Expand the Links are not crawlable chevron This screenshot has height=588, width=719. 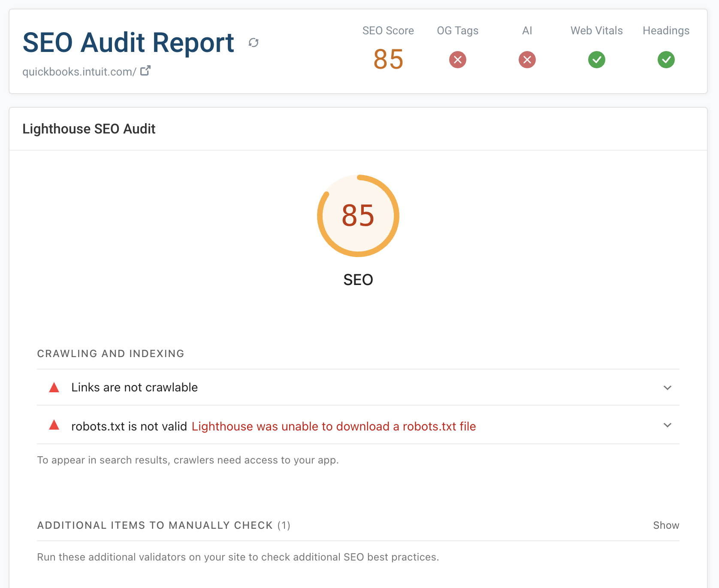[x=668, y=388]
